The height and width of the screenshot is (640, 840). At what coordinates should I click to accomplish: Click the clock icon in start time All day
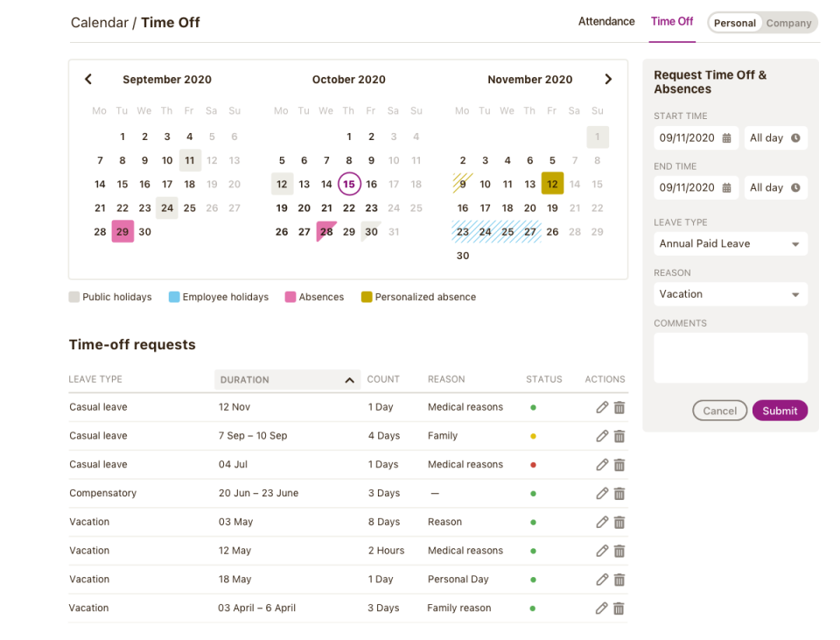coord(795,137)
